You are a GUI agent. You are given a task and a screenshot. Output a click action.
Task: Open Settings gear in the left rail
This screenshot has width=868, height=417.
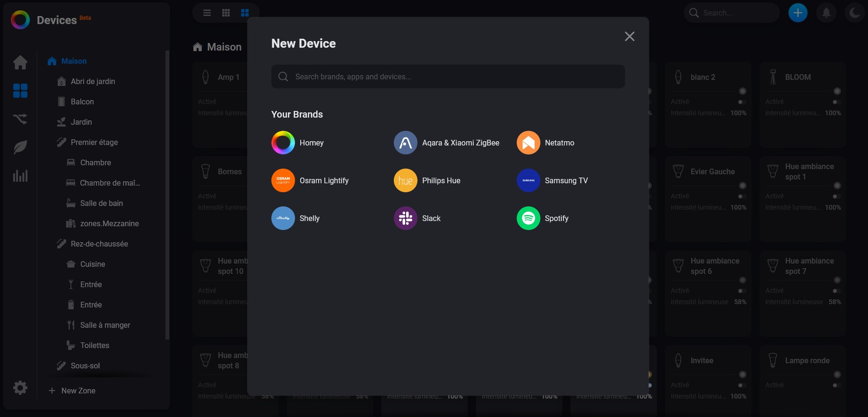[20, 388]
